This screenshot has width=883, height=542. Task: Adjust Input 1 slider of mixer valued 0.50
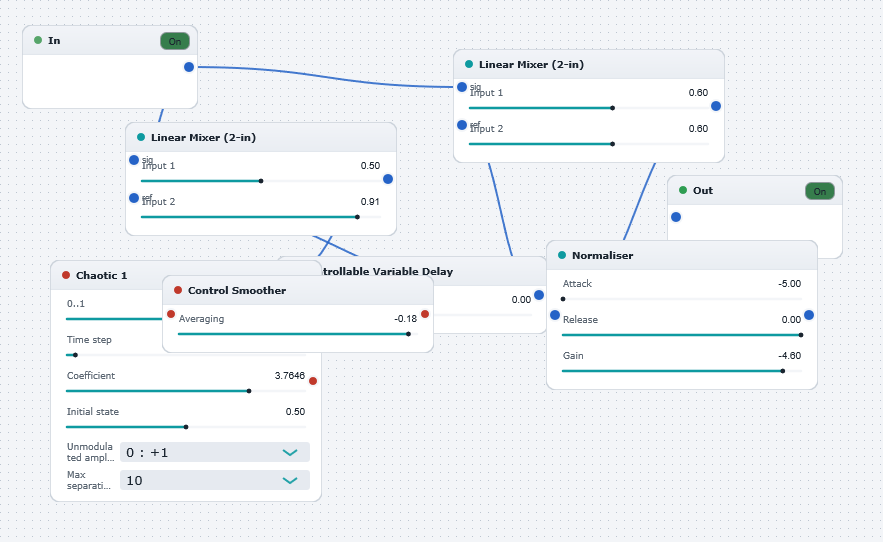[261, 181]
